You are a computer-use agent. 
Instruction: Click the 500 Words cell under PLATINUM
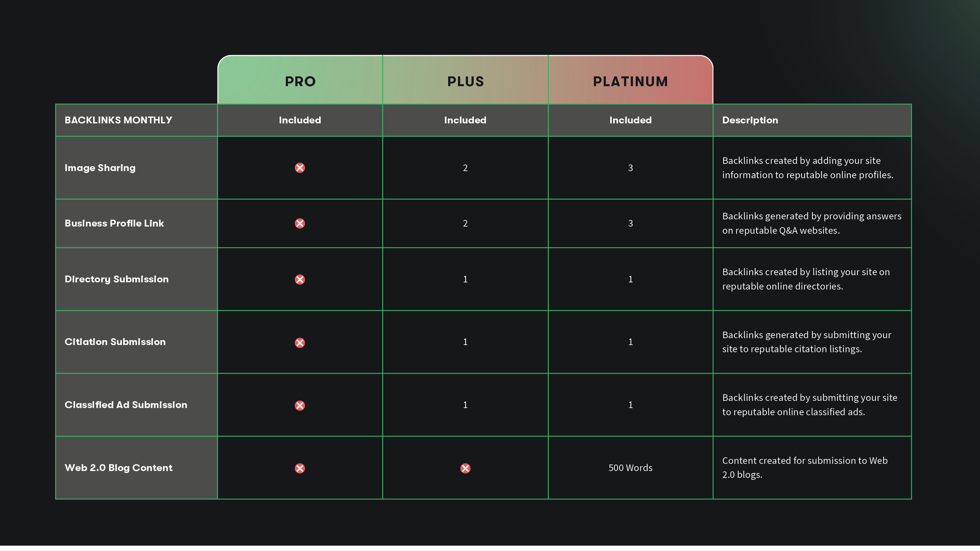[630, 468]
